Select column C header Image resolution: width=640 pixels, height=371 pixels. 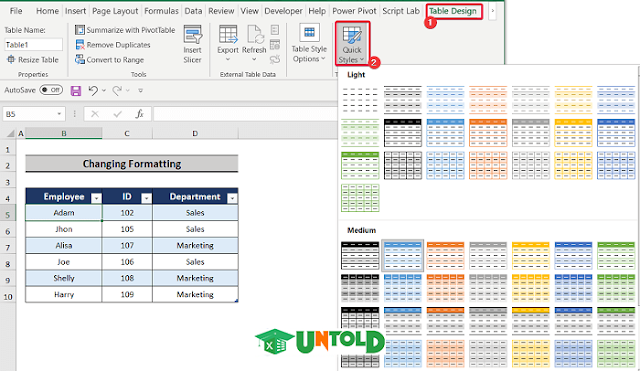[x=127, y=133]
